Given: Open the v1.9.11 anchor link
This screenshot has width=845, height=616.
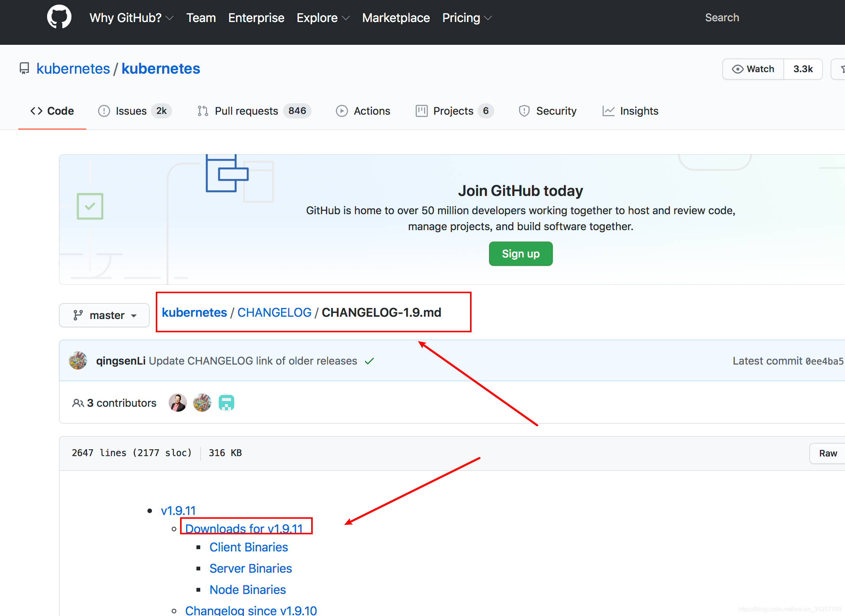Looking at the screenshot, I should coord(178,511).
